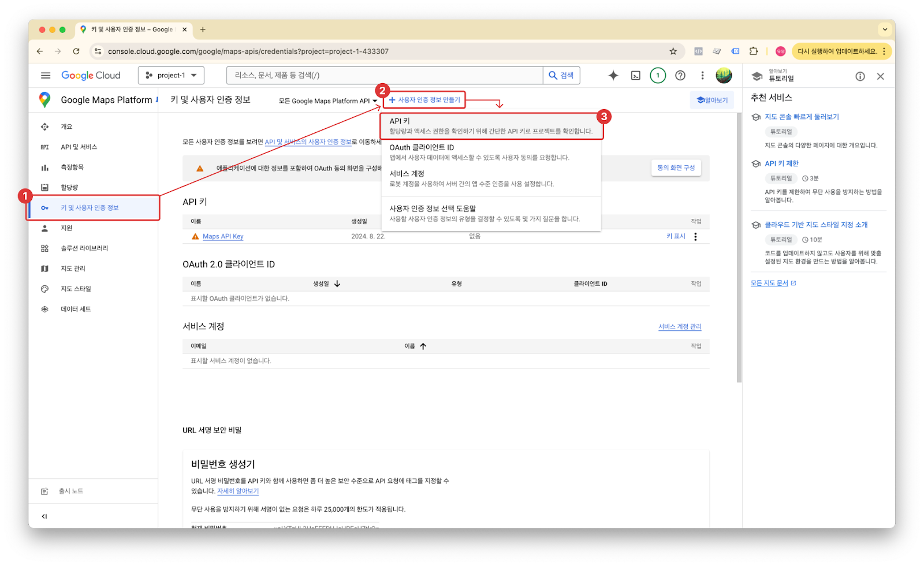924x566 pixels.
Task: Click the Google Cloud logo
Action: [x=91, y=75]
